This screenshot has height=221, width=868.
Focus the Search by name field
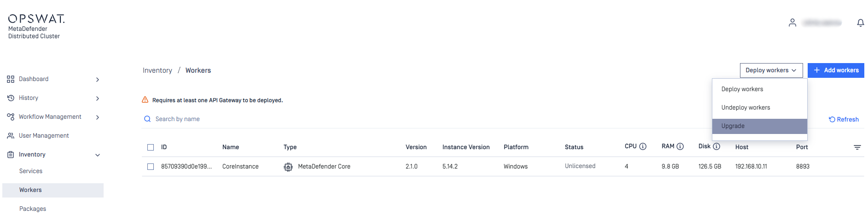coord(414,119)
